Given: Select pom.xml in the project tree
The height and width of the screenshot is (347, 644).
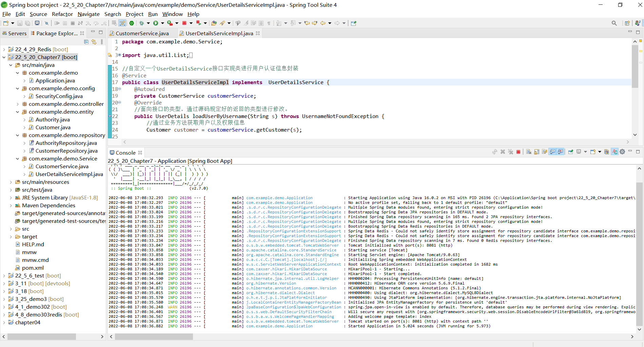Looking at the screenshot, I should (33, 268).
